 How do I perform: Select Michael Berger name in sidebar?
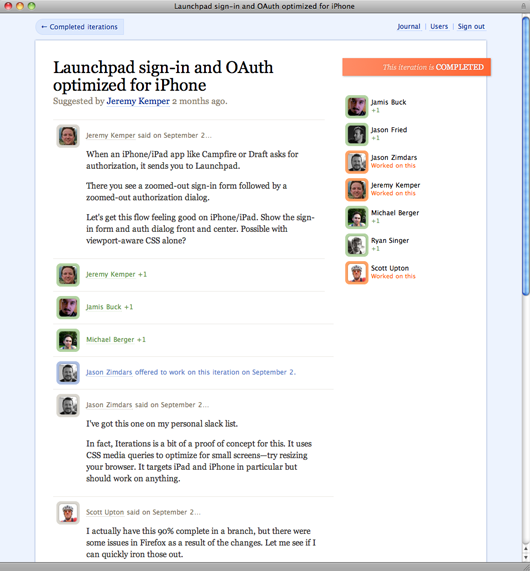click(x=395, y=213)
